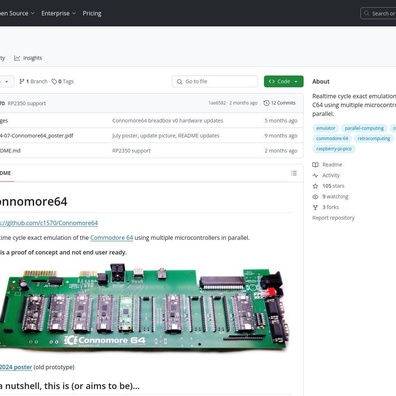This screenshot has width=396, height=396.
Task: Click the eye icon beside 9 watching
Action: tap(315, 197)
